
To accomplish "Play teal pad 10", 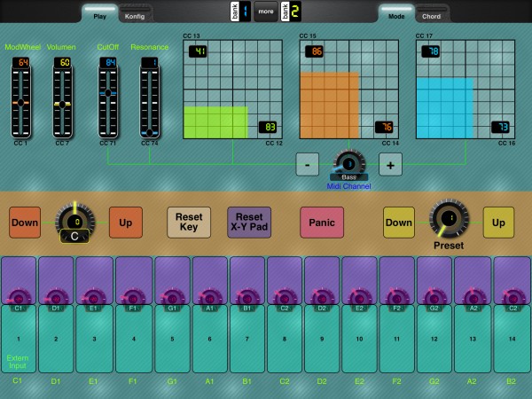I will 359,339.
